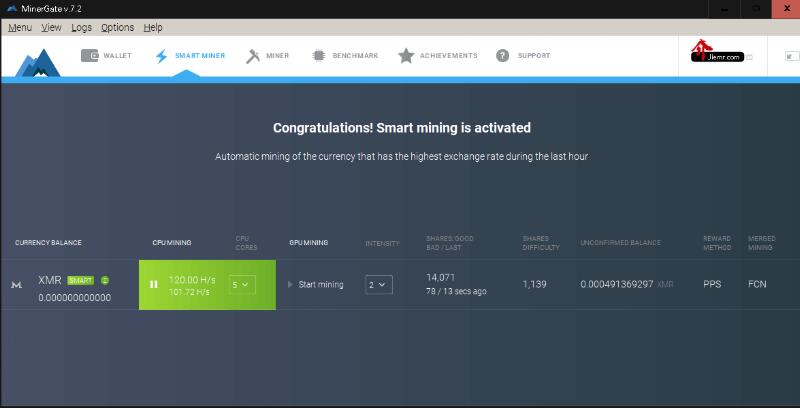Open Achievements via the star icon
800x408 pixels.
point(406,56)
